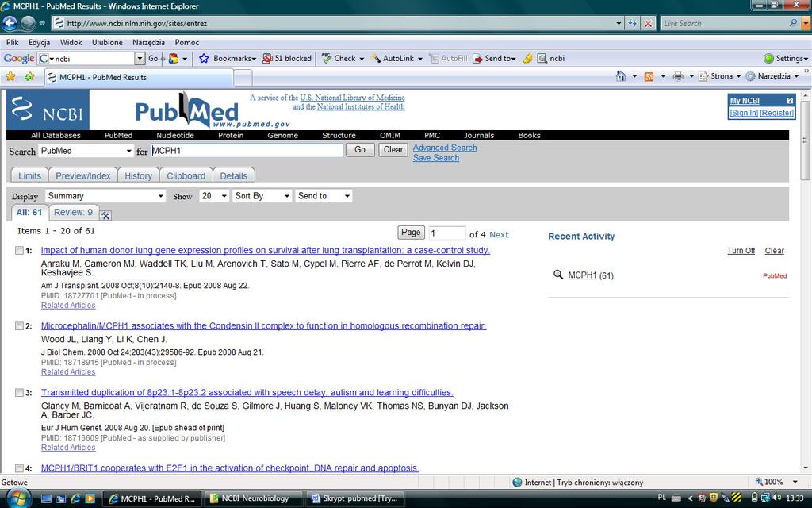Click the My NCBI help question icon
This screenshot has width=812, height=508.
[790, 101]
